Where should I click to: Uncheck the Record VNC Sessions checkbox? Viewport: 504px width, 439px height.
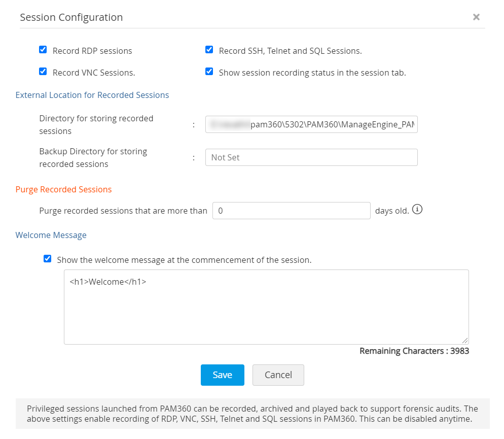pyautogui.click(x=43, y=72)
